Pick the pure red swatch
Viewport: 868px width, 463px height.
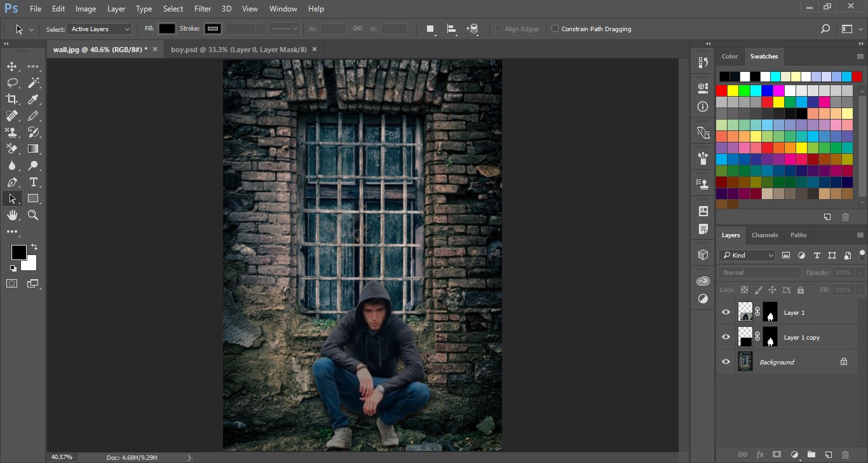722,90
